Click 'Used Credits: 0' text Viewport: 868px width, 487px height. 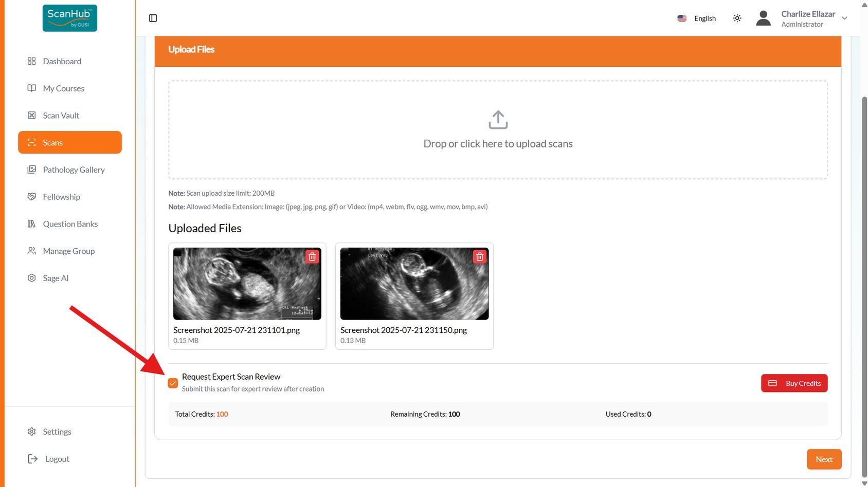[628, 414]
